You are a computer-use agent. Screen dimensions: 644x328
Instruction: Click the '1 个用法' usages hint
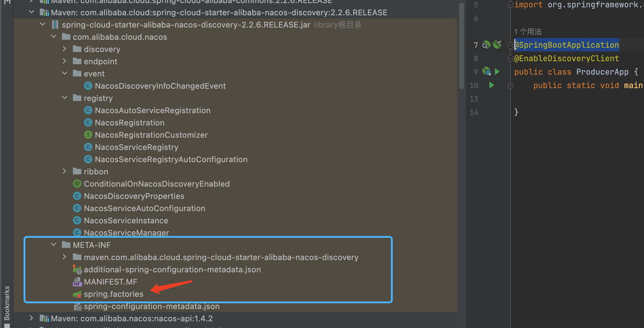[x=528, y=32]
